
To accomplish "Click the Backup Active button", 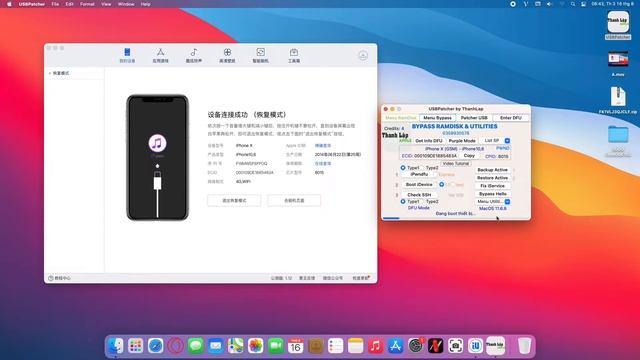I will 492,169.
